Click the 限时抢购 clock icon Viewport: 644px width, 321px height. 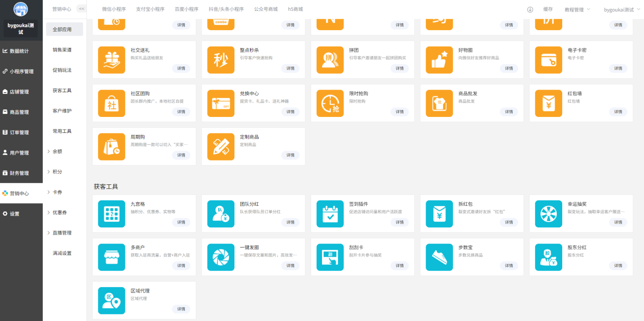[x=330, y=103]
